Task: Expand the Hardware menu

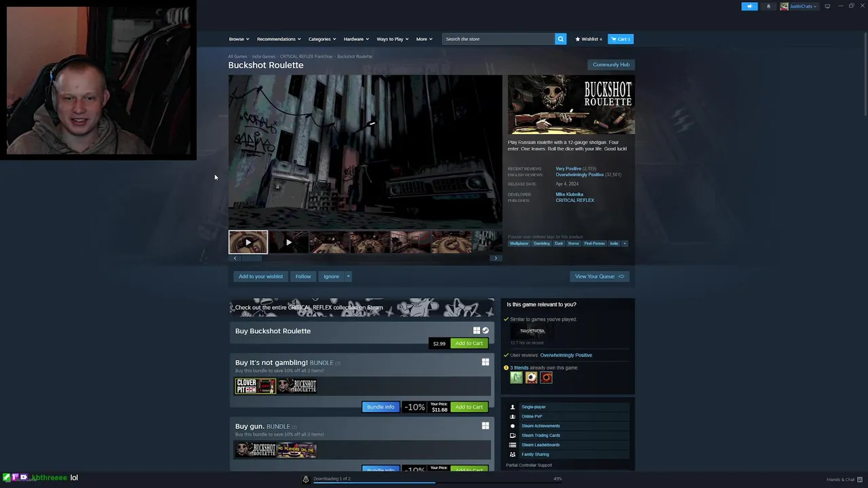Action: (x=356, y=39)
